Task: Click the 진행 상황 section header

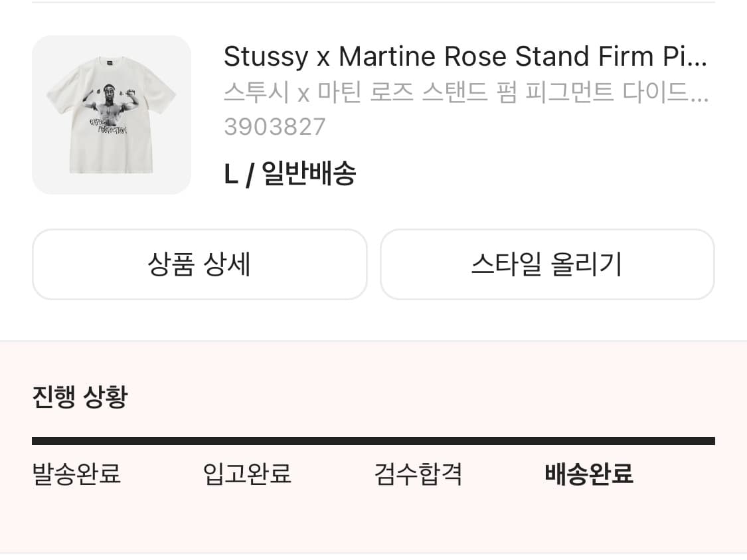Action: point(79,396)
